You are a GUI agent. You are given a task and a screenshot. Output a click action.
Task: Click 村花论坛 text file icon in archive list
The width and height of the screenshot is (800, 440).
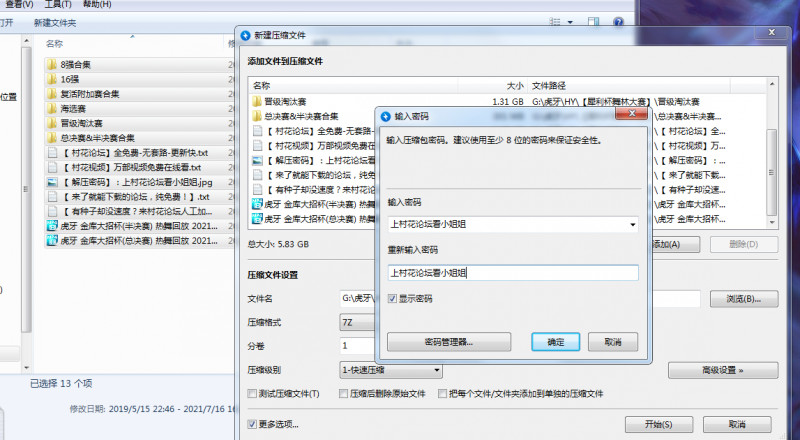(x=257, y=130)
